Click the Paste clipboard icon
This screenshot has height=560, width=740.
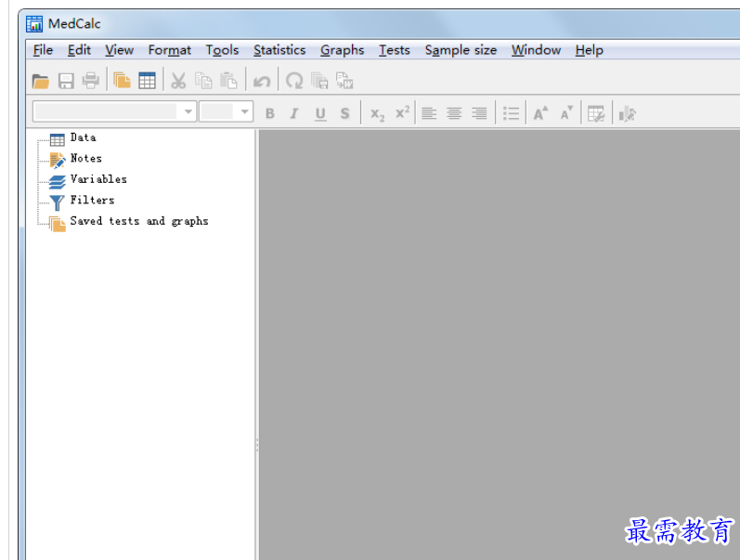coord(228,81)
